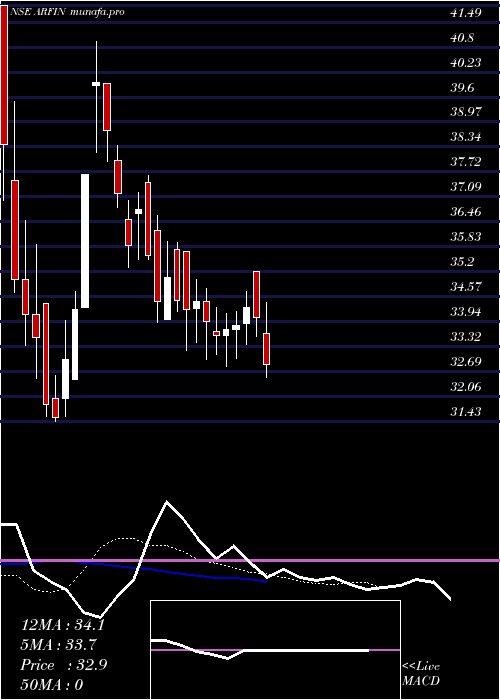Select the 40.8 price axis label
The image size is (500, 700).
click(462, 38)
